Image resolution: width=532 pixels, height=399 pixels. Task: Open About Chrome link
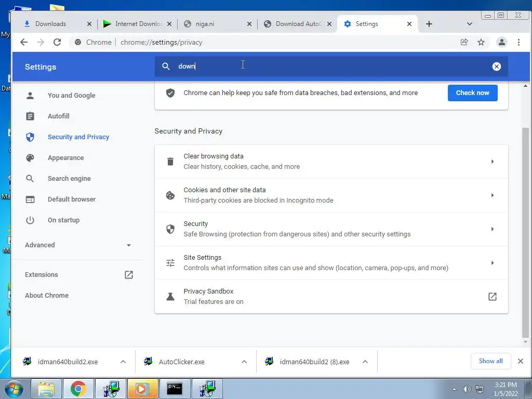tap(46, 295)
